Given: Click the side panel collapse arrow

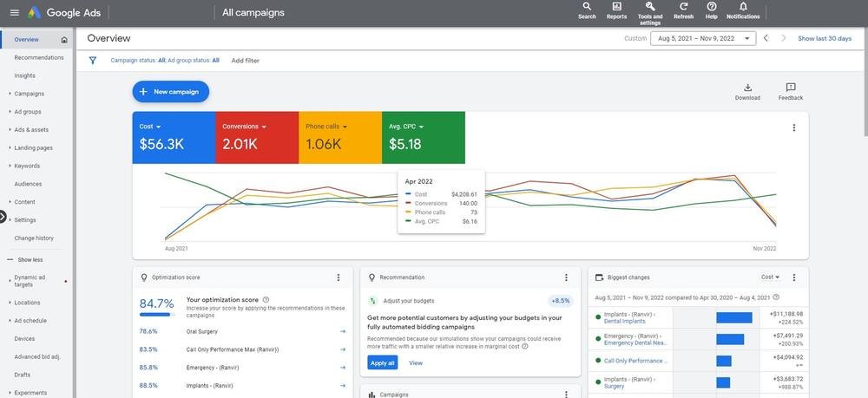Looking at the screenshot, I should point(3,218).
